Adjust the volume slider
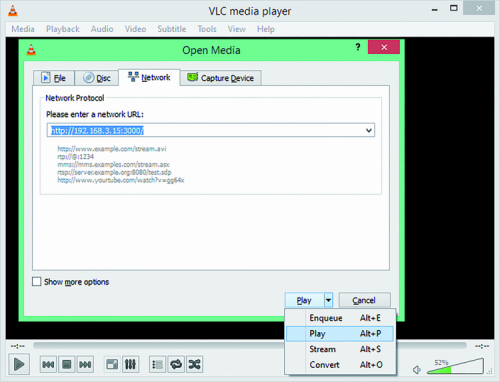 click(x=455, y=366)
